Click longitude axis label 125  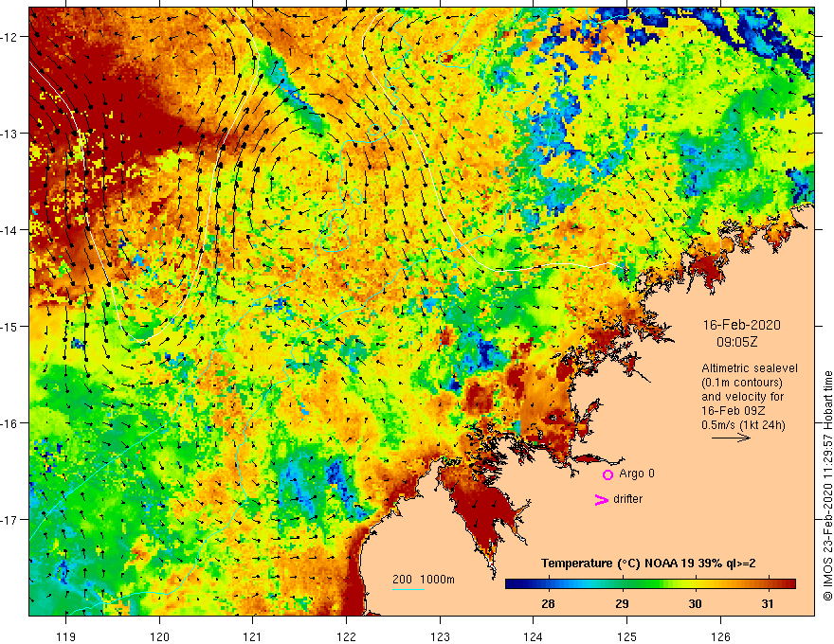(626, 636)
